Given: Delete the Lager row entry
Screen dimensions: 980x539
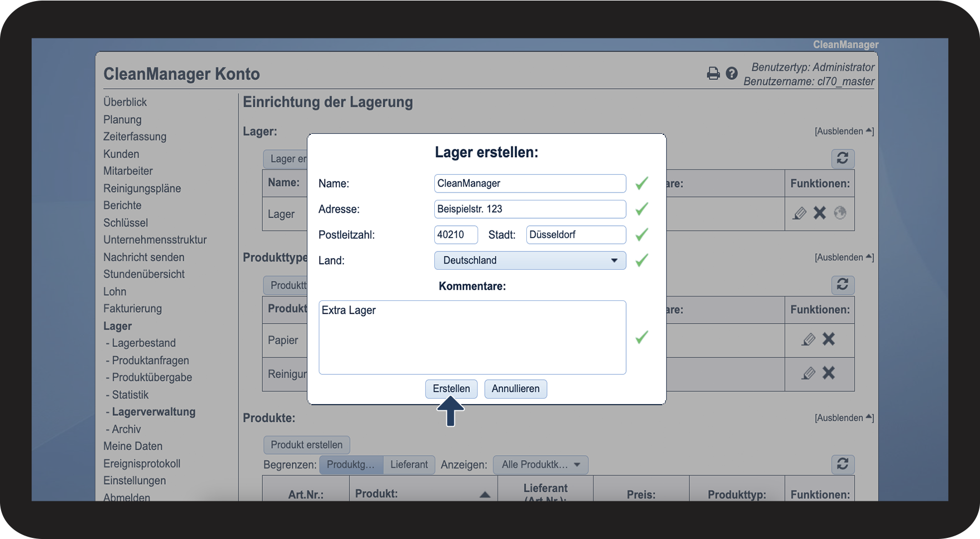Looking at the screenshot, I should 820,213.
